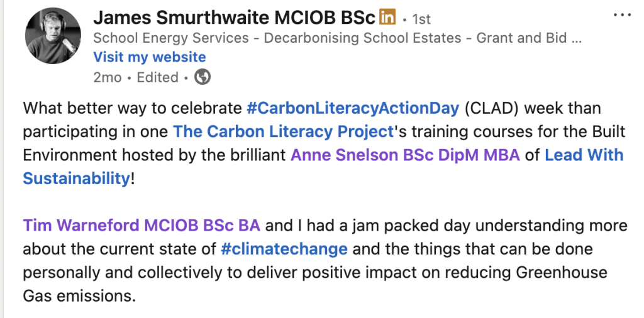Open the Lead With Sustainability company link
644x318 pixels.
pyautogui.click(x=584, y=155)
